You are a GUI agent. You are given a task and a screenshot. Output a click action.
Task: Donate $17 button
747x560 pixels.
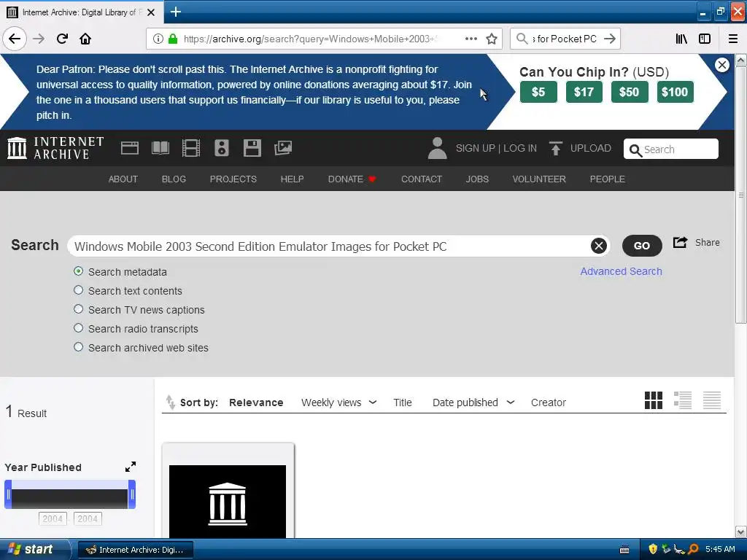coord(584,92)
